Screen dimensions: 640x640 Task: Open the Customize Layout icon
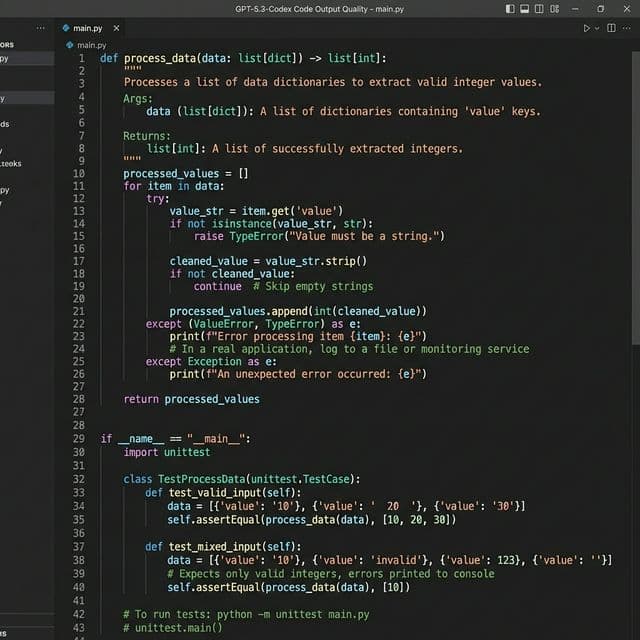(x=554, y=9)
